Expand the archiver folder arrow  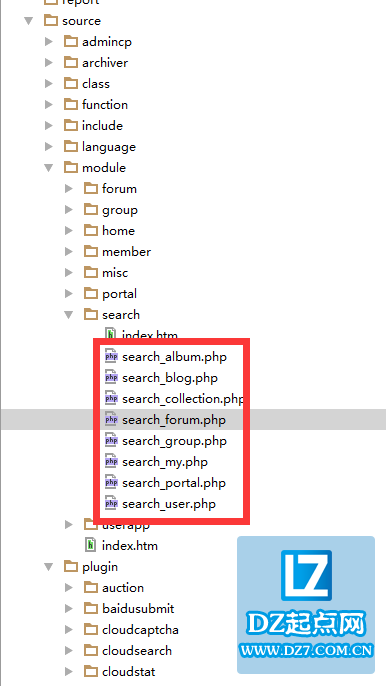tap(49, 63)
